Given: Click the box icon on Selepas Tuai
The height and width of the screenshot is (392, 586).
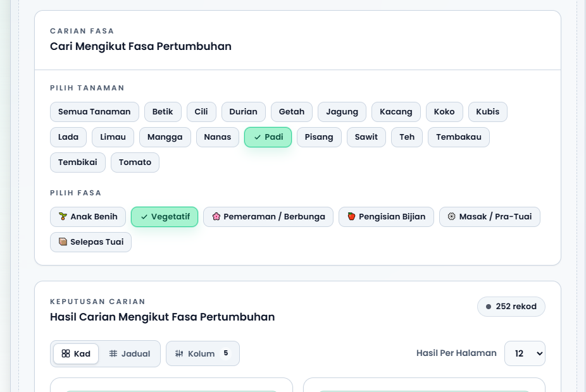Looking at the screenshot, I should [x=63, y=242].
